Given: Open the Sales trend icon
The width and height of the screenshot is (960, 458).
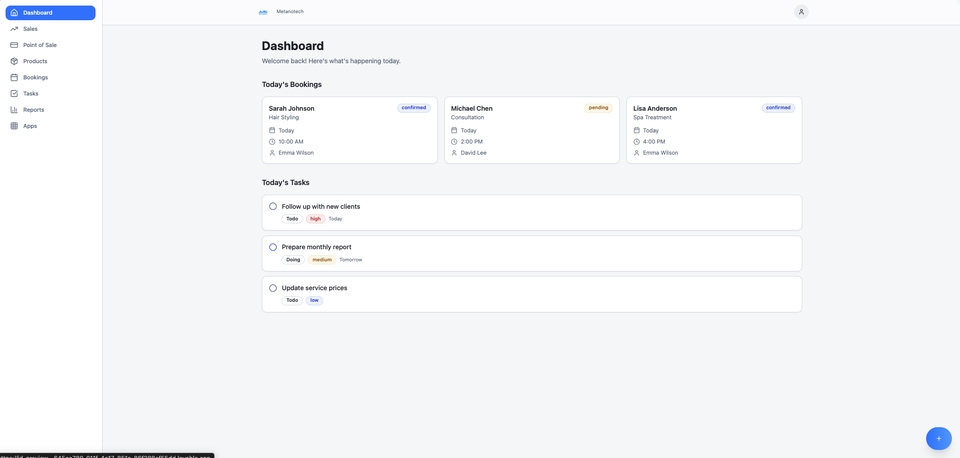Looking at the screenshot, I should coord(14,29).
